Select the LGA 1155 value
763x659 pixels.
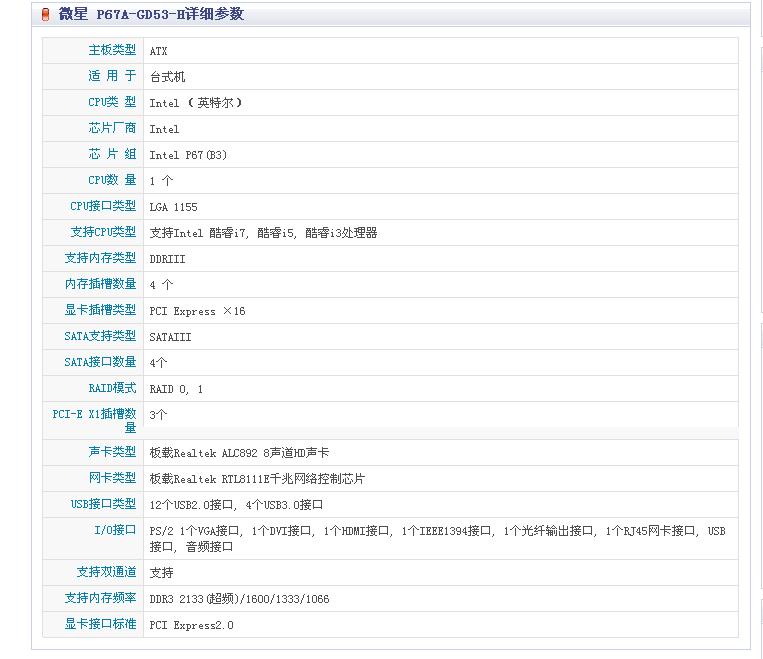point(174,207)
